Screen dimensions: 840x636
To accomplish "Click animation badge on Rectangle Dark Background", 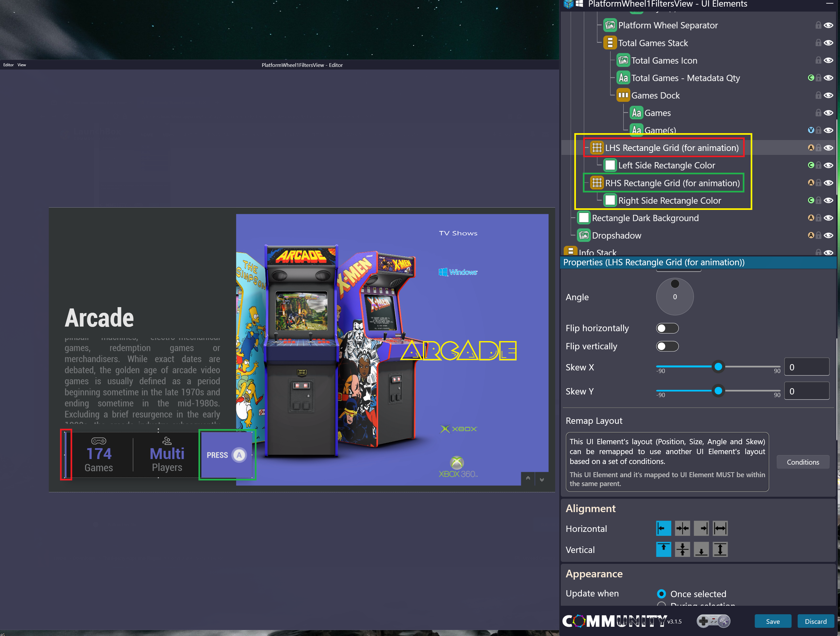I will point(811,217).
